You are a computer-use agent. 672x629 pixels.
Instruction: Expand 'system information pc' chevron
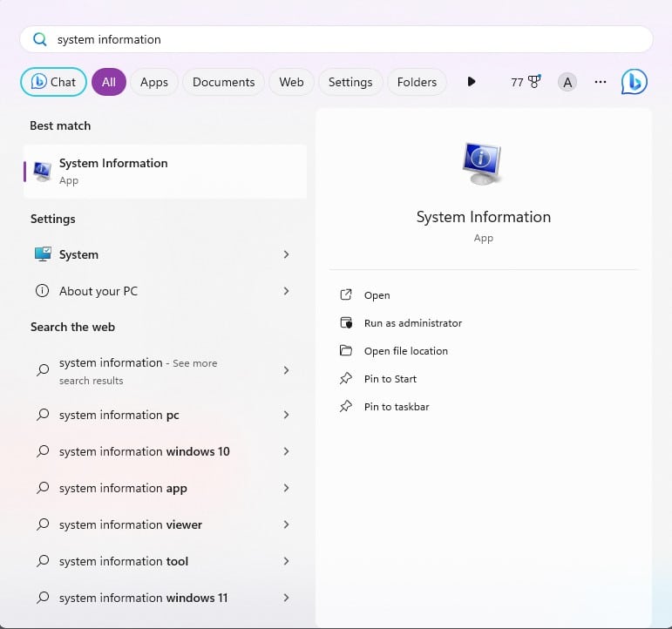[286, 415]
